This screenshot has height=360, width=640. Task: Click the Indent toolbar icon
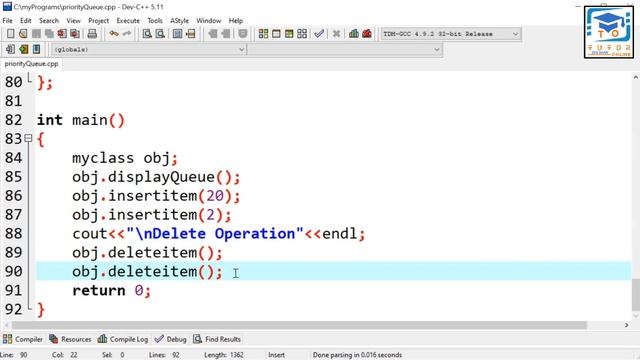coord(213,34)
